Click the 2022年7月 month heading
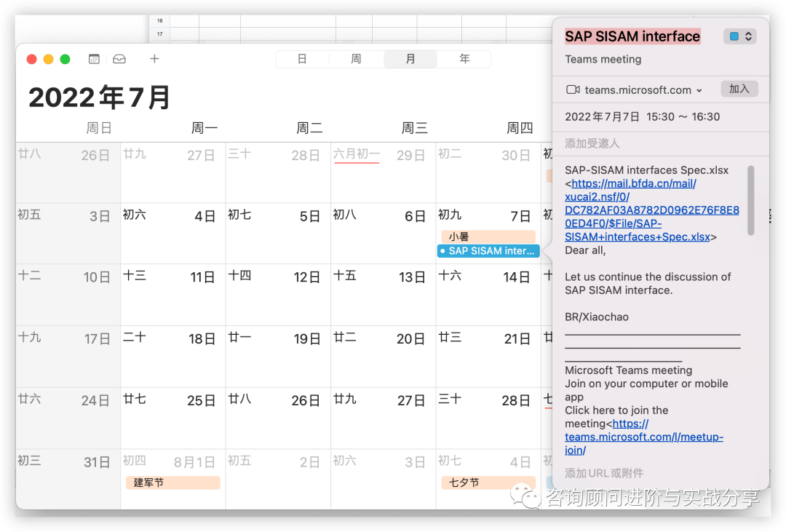The height and width of the screenshot is (532, 786). point(99,98)
